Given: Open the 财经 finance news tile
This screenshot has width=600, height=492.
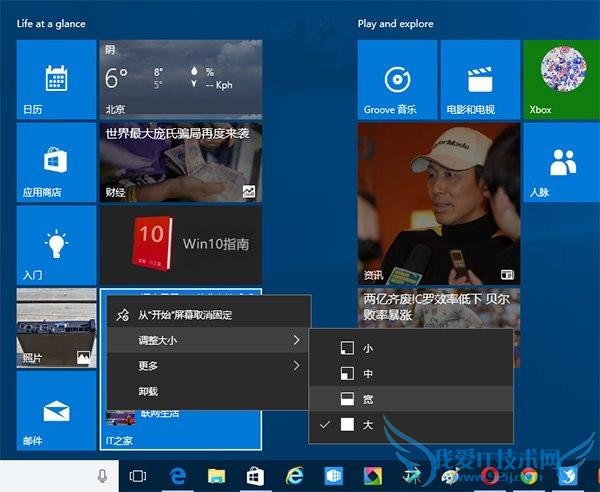Looking at the screenshot, I should click(x=180, y=162).
